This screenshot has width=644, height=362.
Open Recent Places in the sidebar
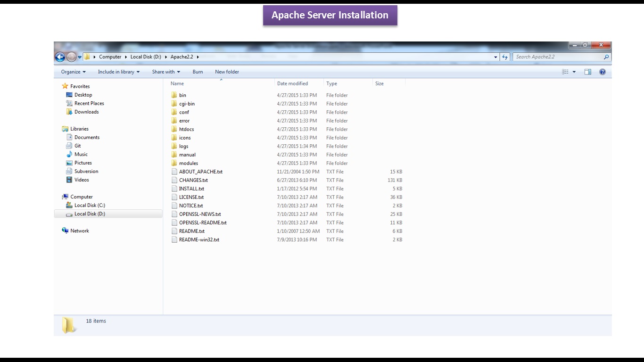click(x=89, y=104)
